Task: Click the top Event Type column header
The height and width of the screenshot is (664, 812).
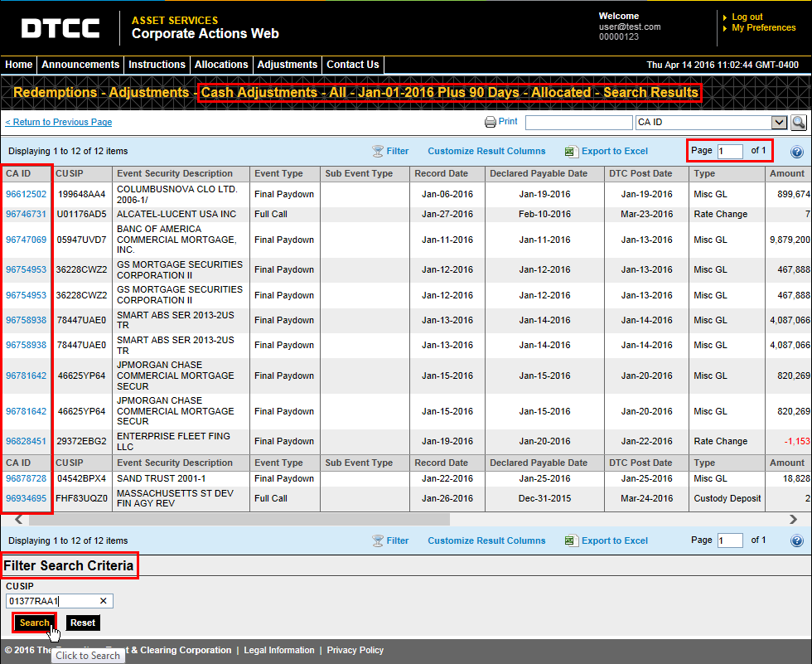Action: click(285, 173)
